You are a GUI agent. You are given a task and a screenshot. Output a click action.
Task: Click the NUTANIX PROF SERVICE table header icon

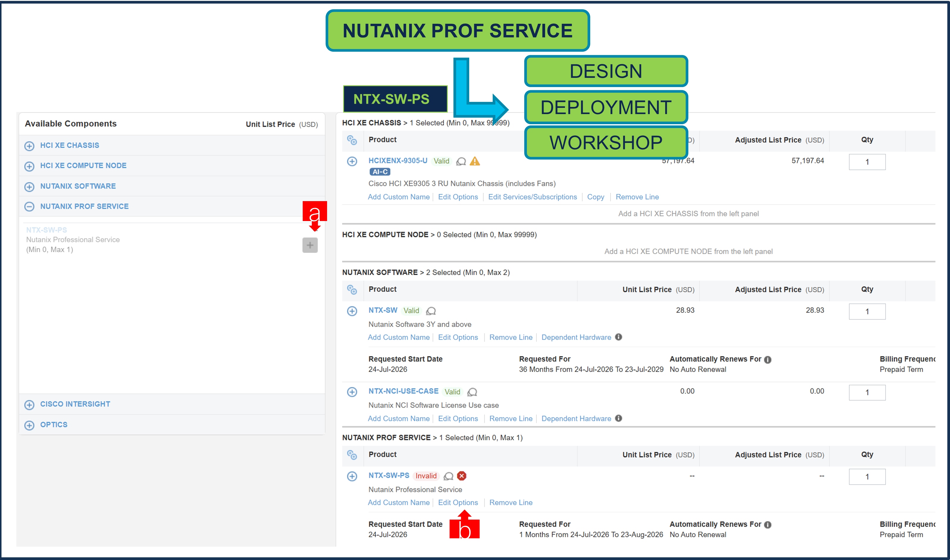352,455
